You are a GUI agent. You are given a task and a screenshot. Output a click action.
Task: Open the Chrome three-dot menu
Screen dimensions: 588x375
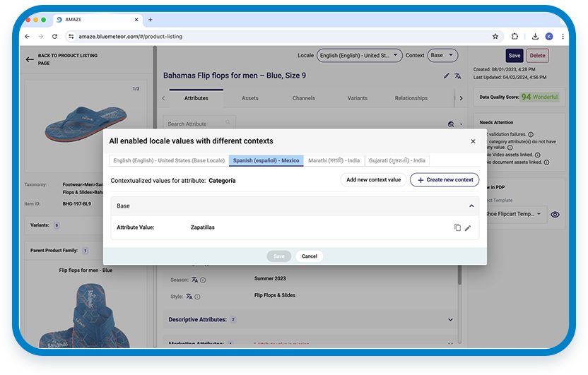[x=563, y=36]
